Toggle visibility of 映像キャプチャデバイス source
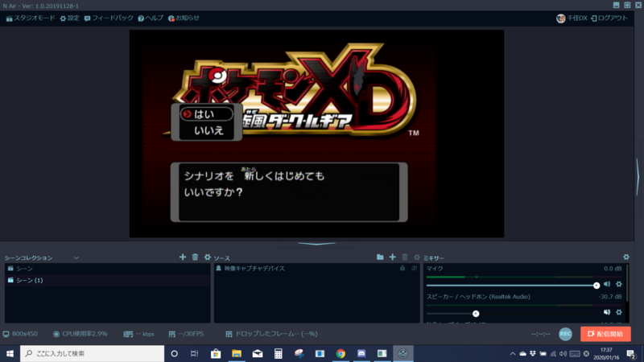The width and height of the screenshot is (644, 362). coord(414,268)
